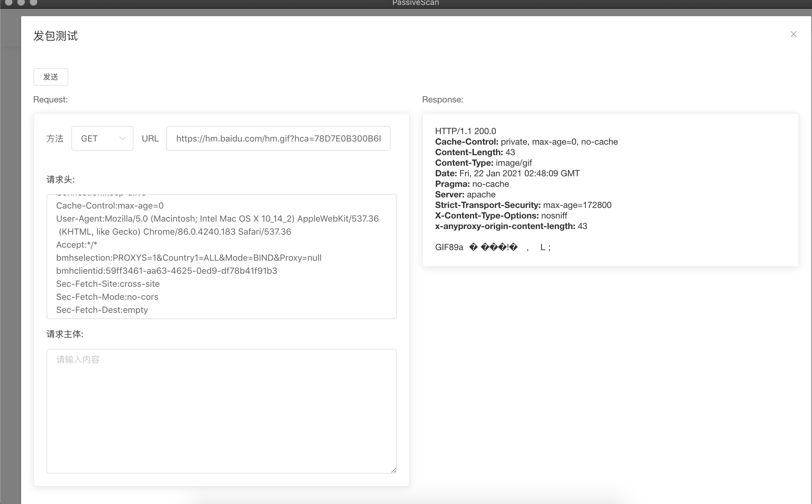Viewport: 812px width, 504px height.
Task: Click the chevron arrow beside GET
Action: [122, 138]
